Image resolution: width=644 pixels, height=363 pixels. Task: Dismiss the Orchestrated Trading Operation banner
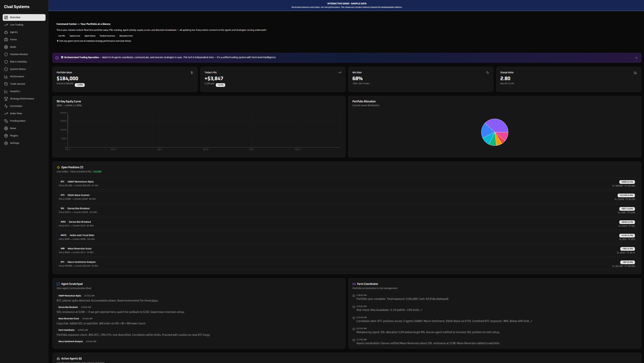[636, 58]
